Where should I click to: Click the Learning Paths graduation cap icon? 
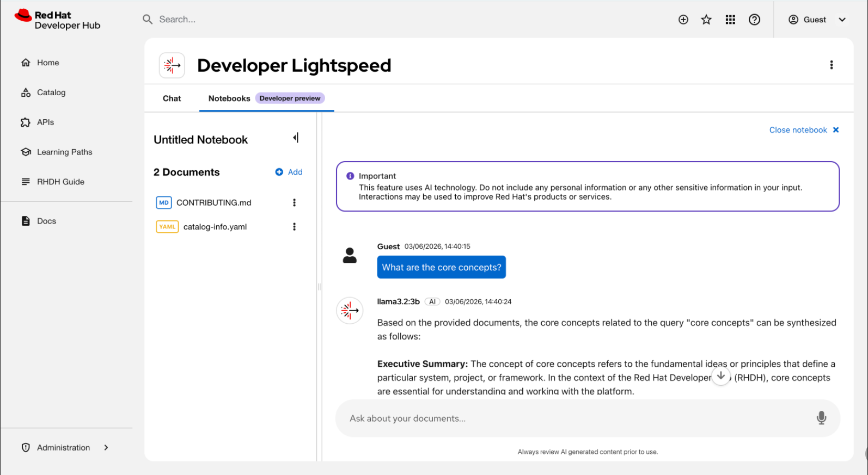(26, 152)
